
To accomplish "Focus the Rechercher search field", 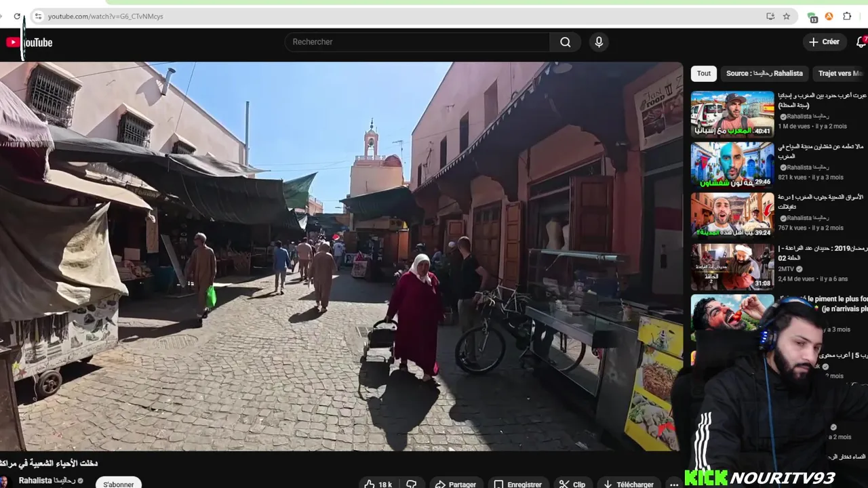I will 417,42.
